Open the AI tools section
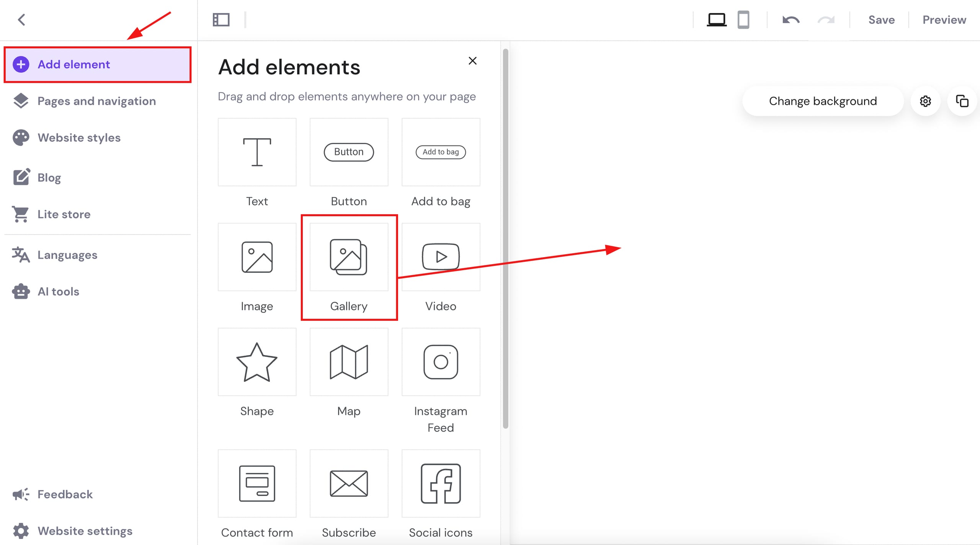 tap(58, 292)
